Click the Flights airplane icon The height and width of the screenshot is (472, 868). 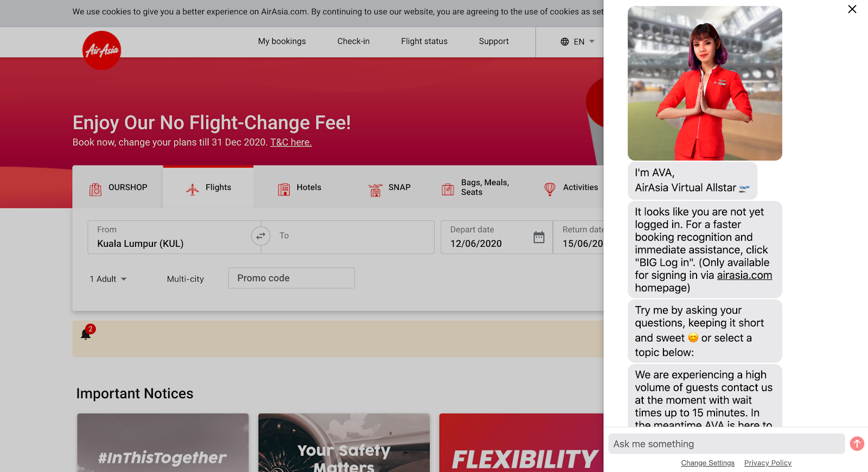coord(193,189)
